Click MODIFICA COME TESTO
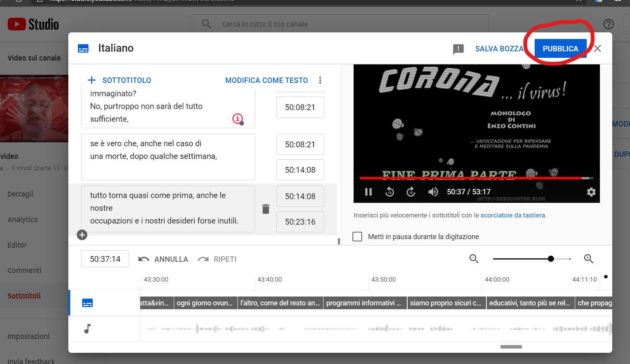This screenshot has height=364, width=630. click(x=266, y=80)
